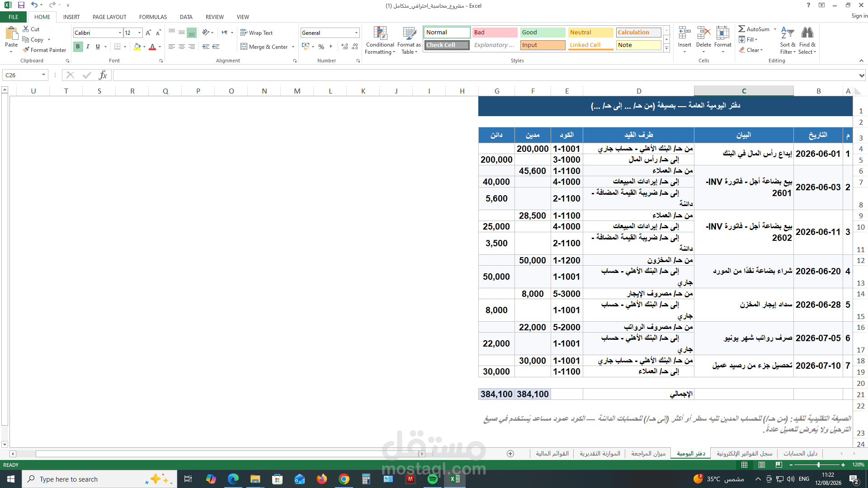Click the Copy icon
The height and width of the screenshot is (488, 868).
[26, 40]
